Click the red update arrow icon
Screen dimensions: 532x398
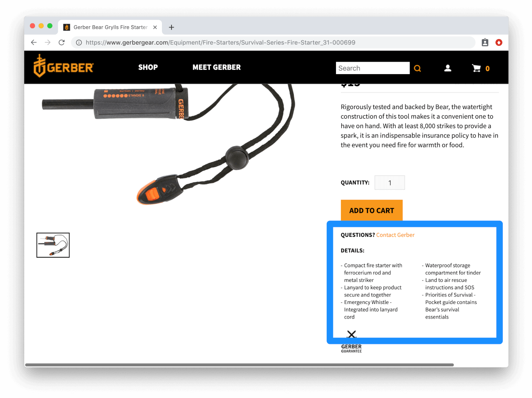(x=499, y=42)
